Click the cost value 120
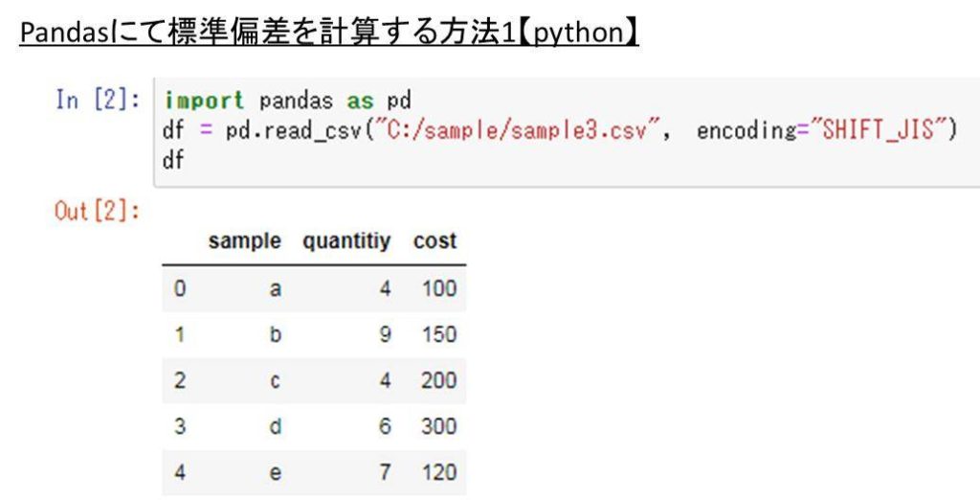The height and width of the screenshot is (500, 980). point(438,472)
